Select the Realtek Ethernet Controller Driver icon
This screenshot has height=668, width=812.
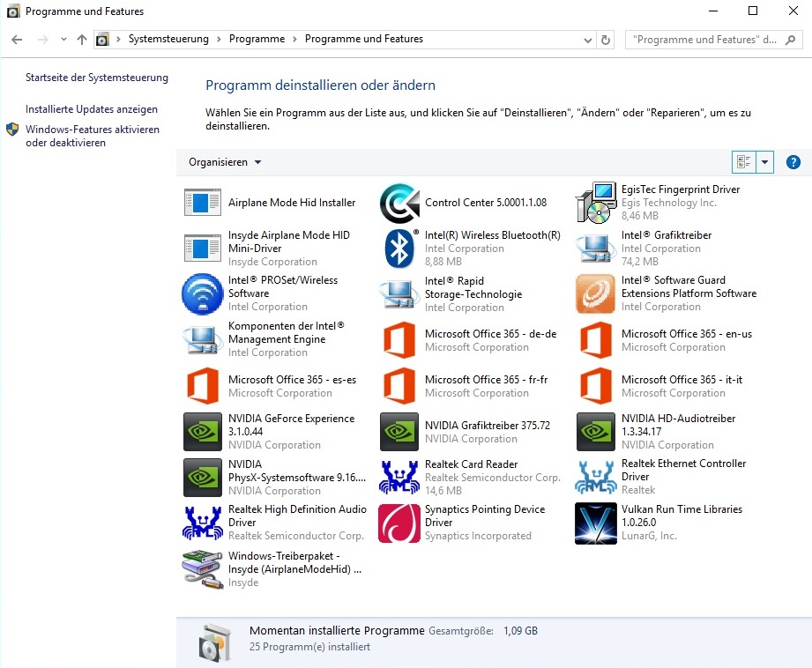pyautogui.click(x=596, y=477)
